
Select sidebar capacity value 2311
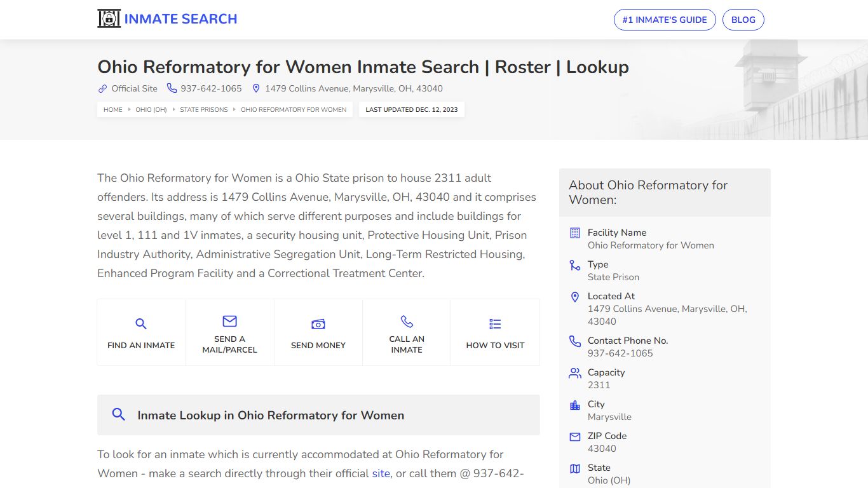click(x=599, y=385)
